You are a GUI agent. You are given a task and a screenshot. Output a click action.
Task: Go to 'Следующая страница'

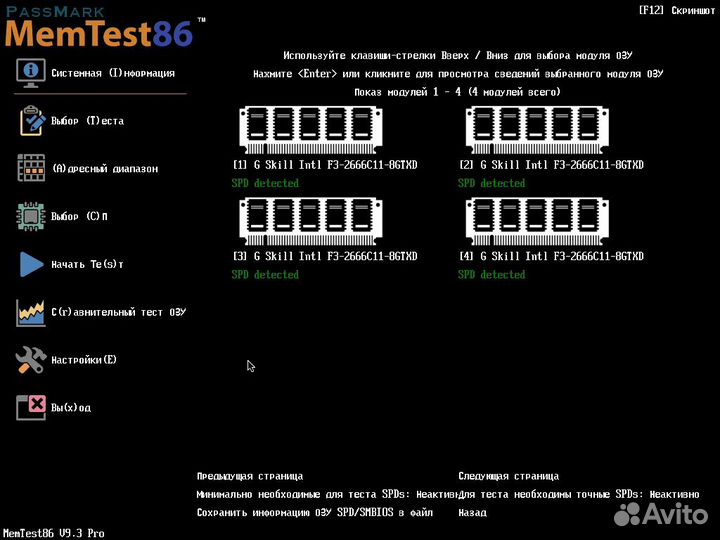click(509, 476)
